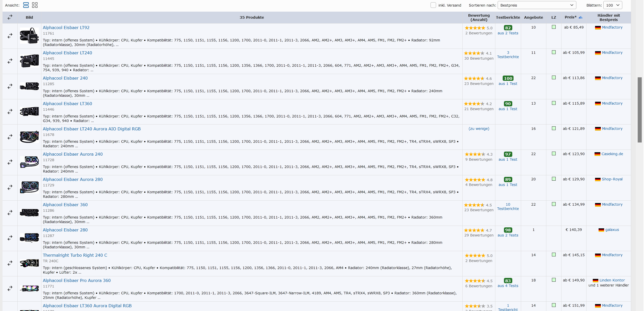Toggle LZ availability box for Eisbaer LT92
This screenshot has height=311, width=644.
554,27
